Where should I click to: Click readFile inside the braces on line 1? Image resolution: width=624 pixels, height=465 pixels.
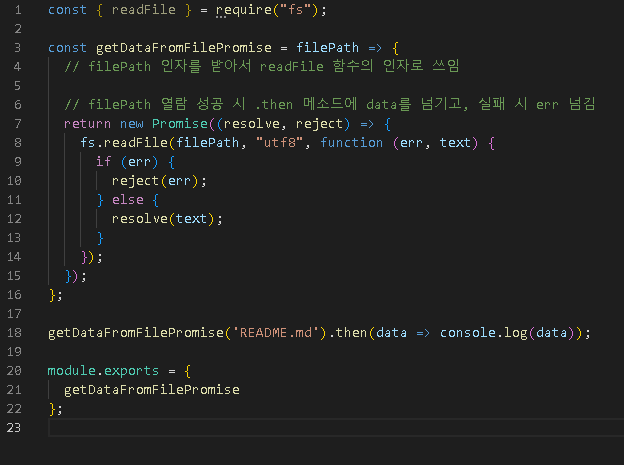tap(144, 10)
